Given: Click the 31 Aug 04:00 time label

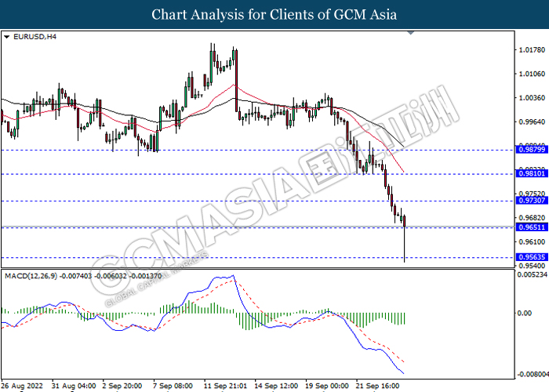Looking at the screenshot, I should pyautogui.click(x=74, y=386).
